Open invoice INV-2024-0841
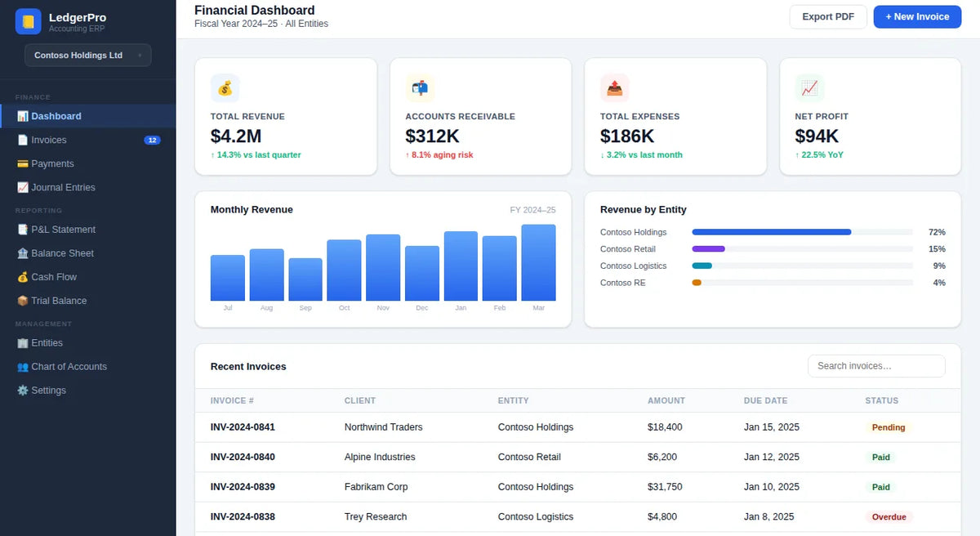The image size is (980, 536). [243, 427]
